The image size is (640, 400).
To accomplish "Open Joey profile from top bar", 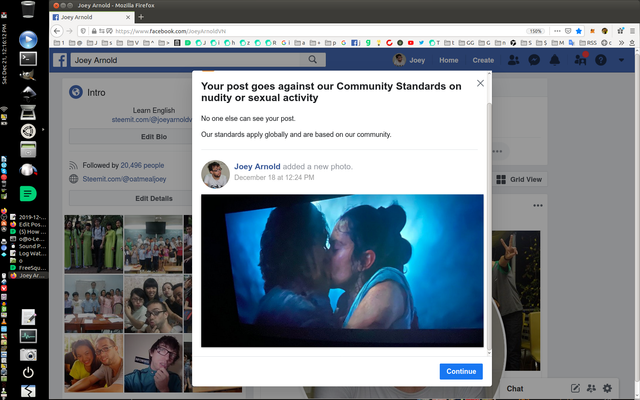I will [409, 60].
